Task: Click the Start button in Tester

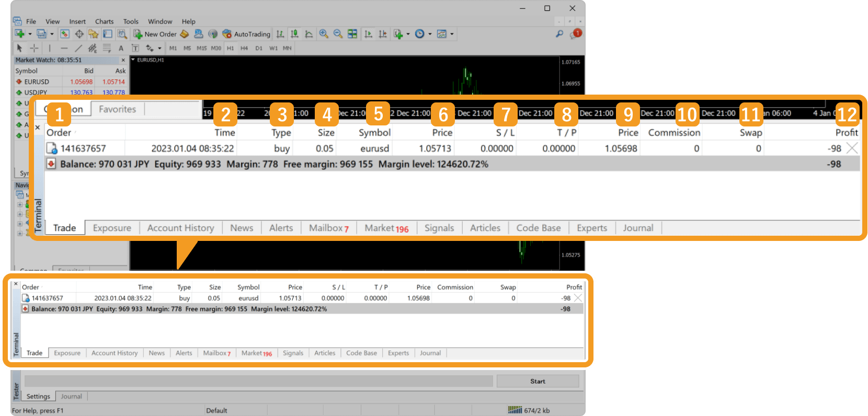Action: pyautogui.click(x=538, y=381)
